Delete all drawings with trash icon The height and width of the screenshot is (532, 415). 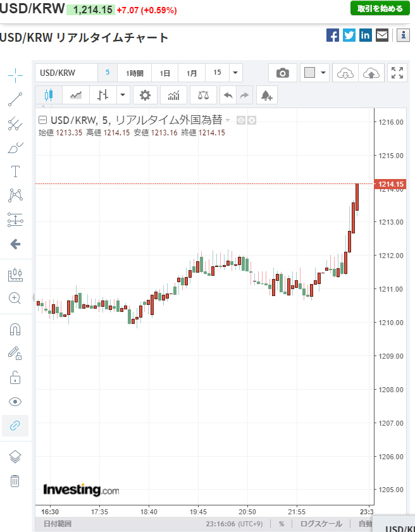15,481
